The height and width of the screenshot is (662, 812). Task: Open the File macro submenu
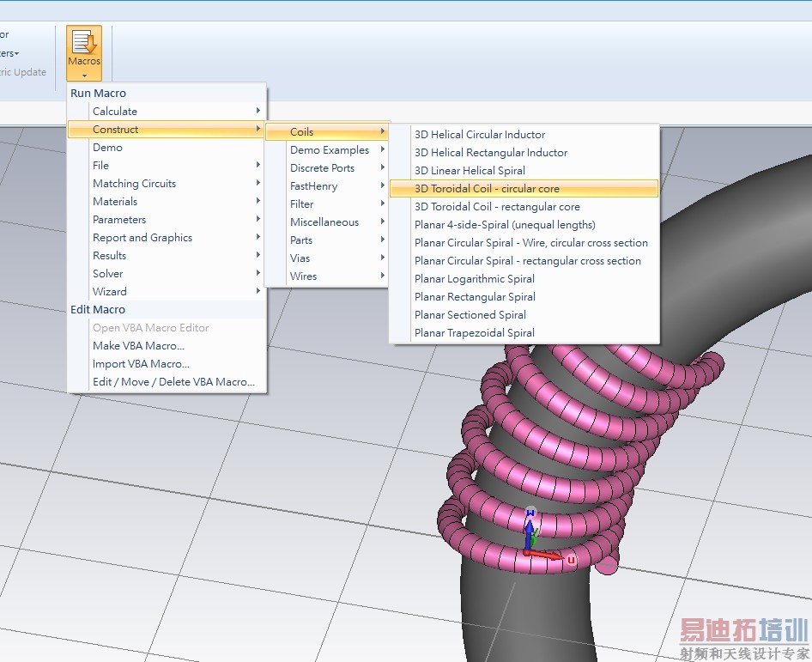click(x=167, y=165)
